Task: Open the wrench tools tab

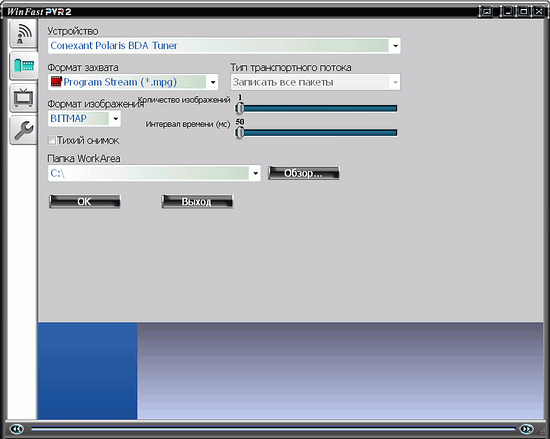Action: tap(23, 130)
